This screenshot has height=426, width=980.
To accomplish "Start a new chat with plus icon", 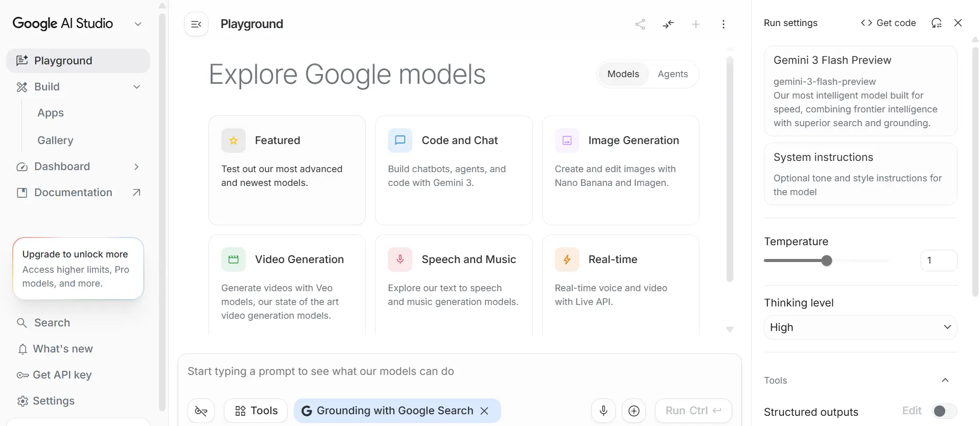I will tap(696, 24).
